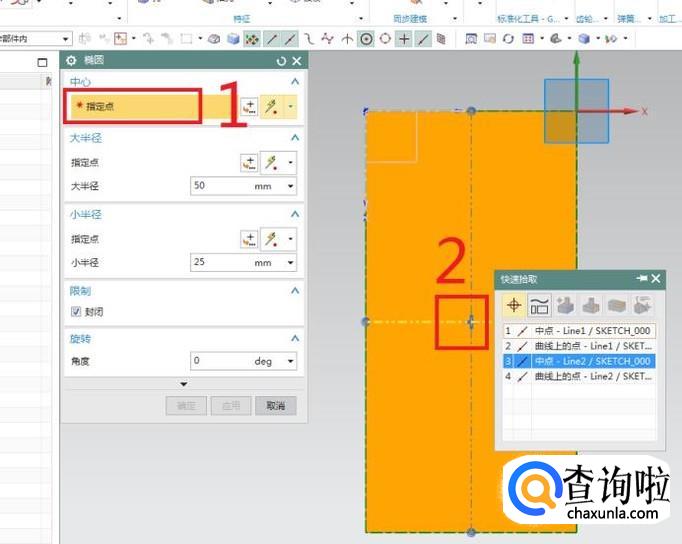Click the gear settings icon of 椭圆 dialog
This screenshot has height=544, width=682.
click(71, 62)
